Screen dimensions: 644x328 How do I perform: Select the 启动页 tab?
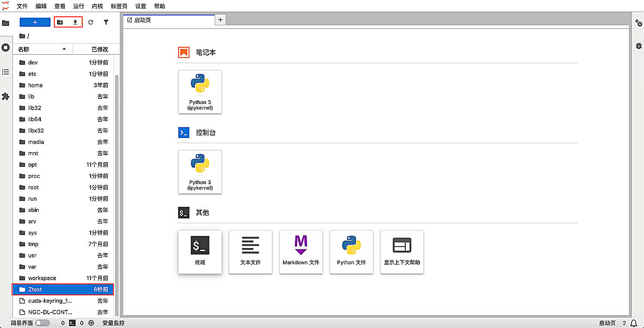point(169,20)
